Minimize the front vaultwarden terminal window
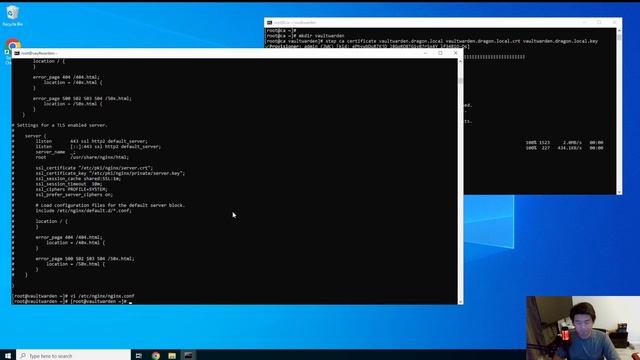This screenshot has height=360, width=640. click(x=425, y=53)
